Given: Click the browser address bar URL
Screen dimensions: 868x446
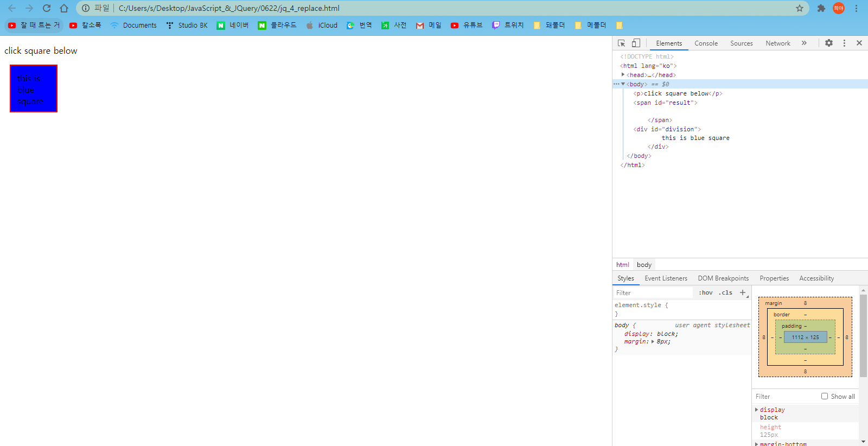Looking at the screenshot, I should click(229, 8).
